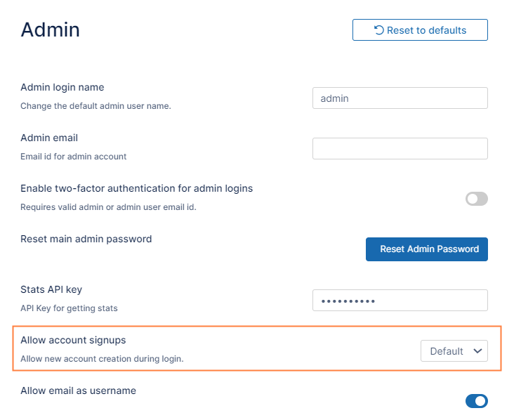
Task: Click the "Enable two-factor authentication" label text
Action: (x=136, y=189)
